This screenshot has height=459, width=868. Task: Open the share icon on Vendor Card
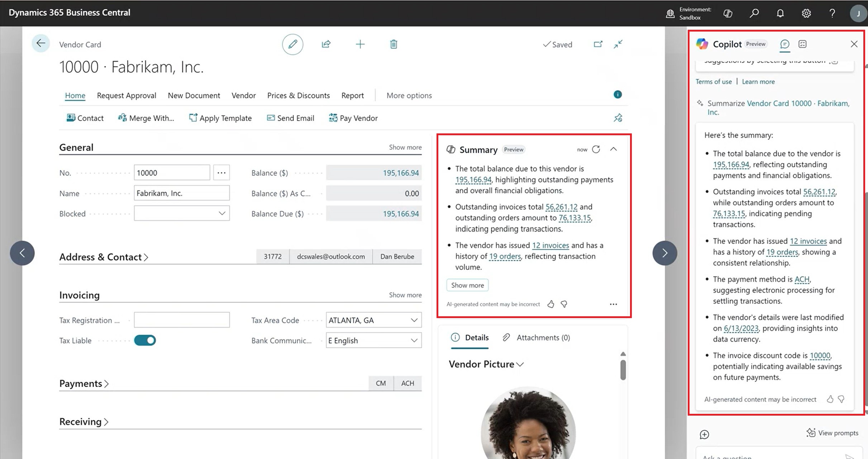click(326, 44)
